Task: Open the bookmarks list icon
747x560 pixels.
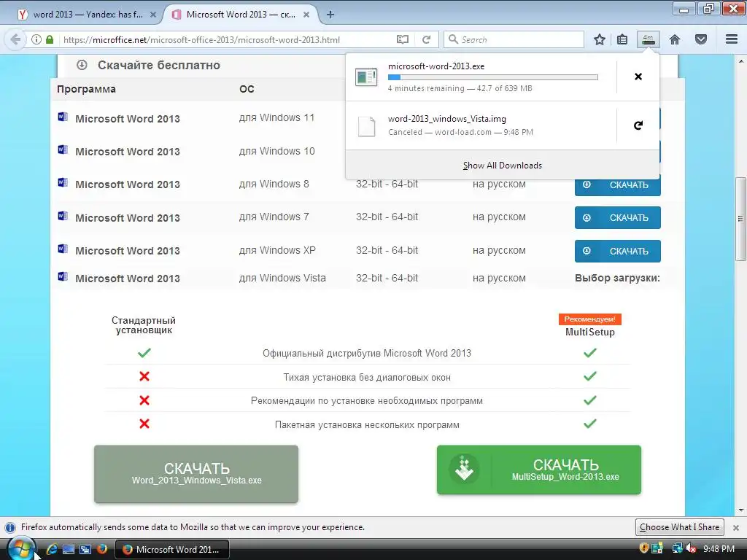Action: [x=622, y=39]
